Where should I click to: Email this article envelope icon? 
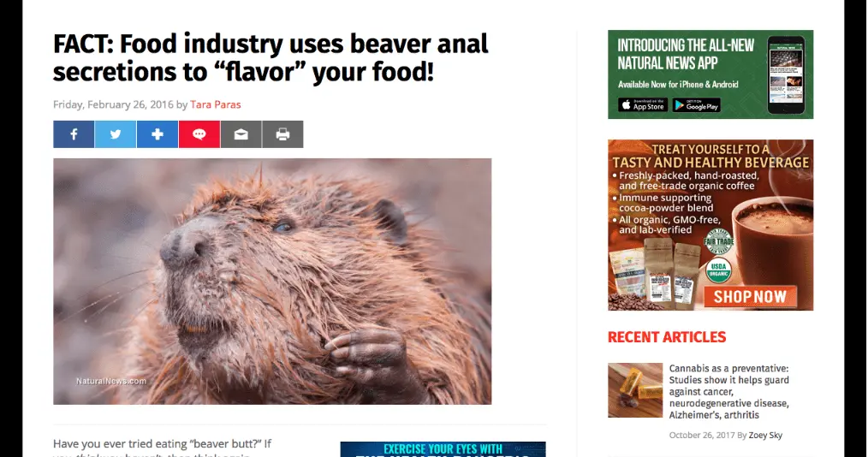[x=241, y=134]
